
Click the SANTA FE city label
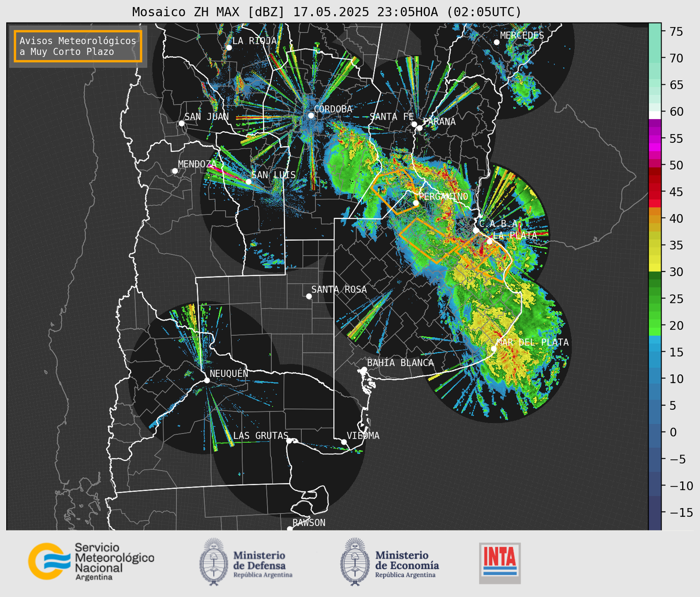pos(392,117)
